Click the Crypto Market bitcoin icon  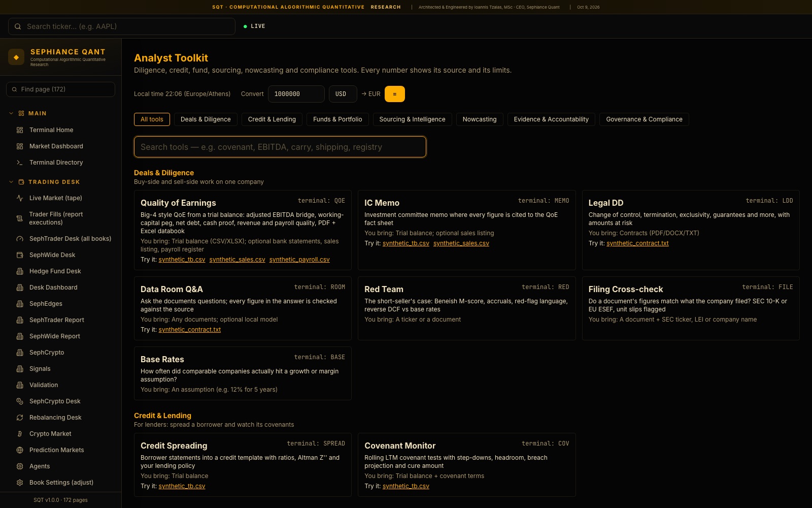pos(20,434)
